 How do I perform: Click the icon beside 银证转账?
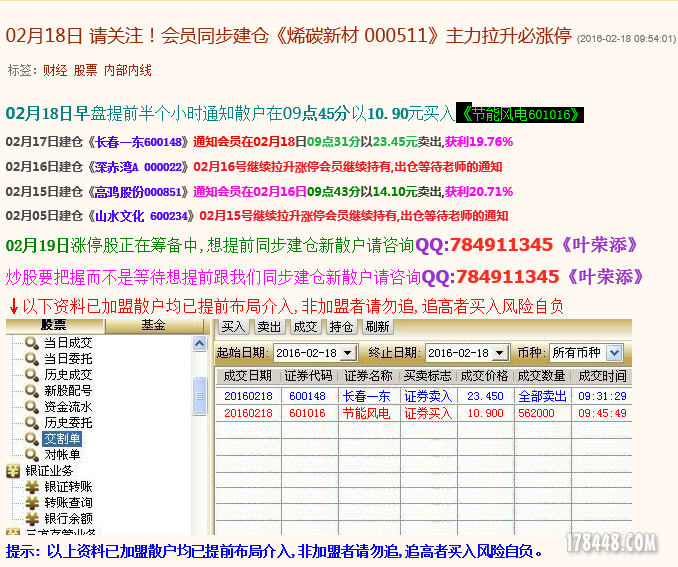32,487
